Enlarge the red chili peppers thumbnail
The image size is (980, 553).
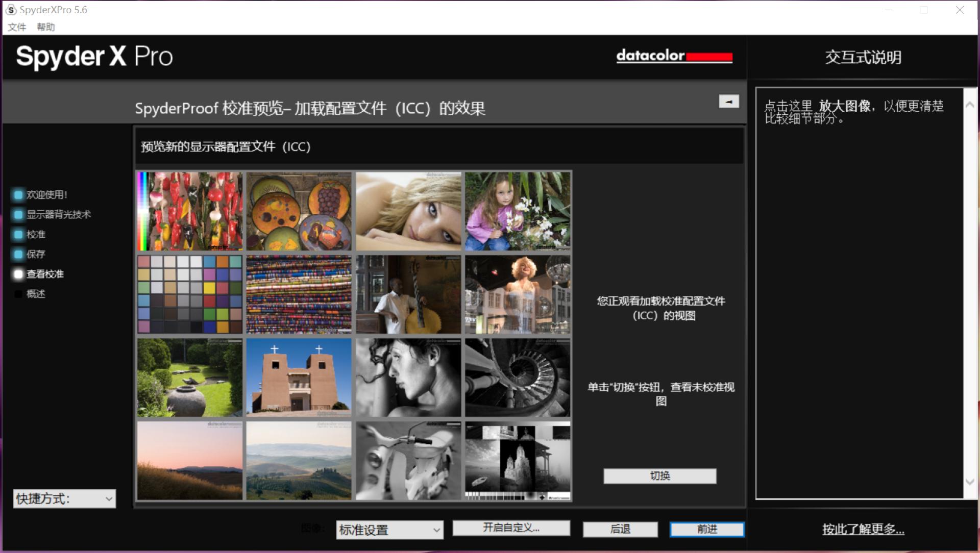pyautogui.click(x=190, y=211)
